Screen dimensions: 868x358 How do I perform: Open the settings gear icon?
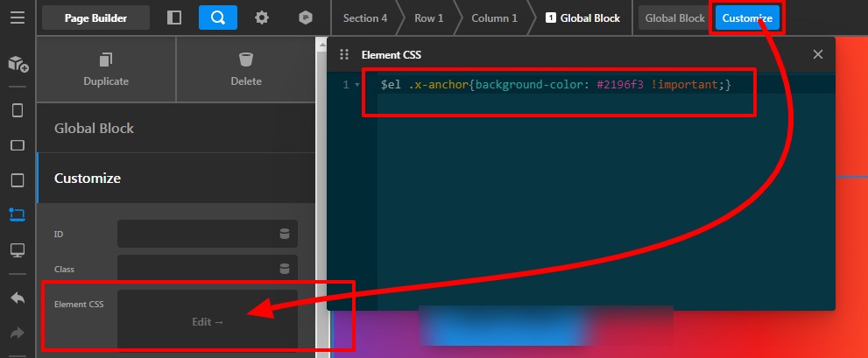click(x=262, y=18)
